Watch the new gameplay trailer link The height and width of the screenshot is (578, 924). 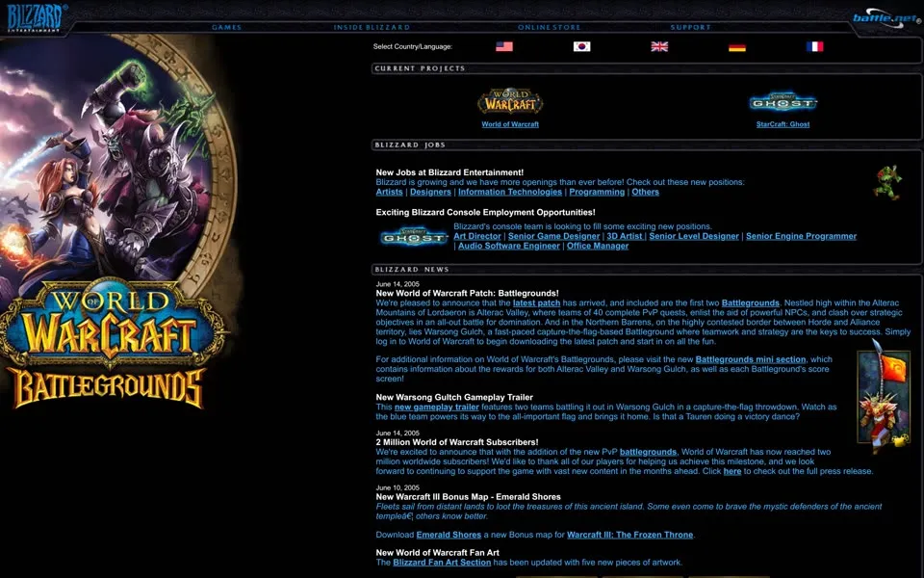point(437,407)
